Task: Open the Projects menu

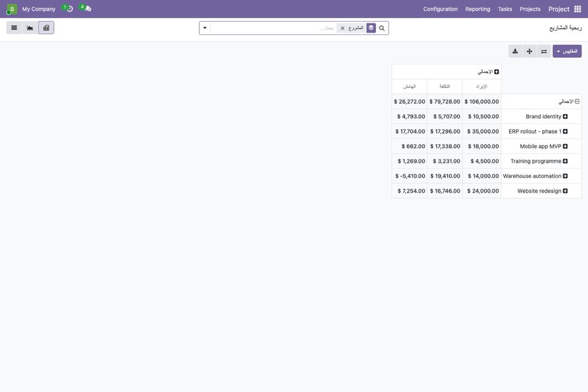Action: point(530,9)
